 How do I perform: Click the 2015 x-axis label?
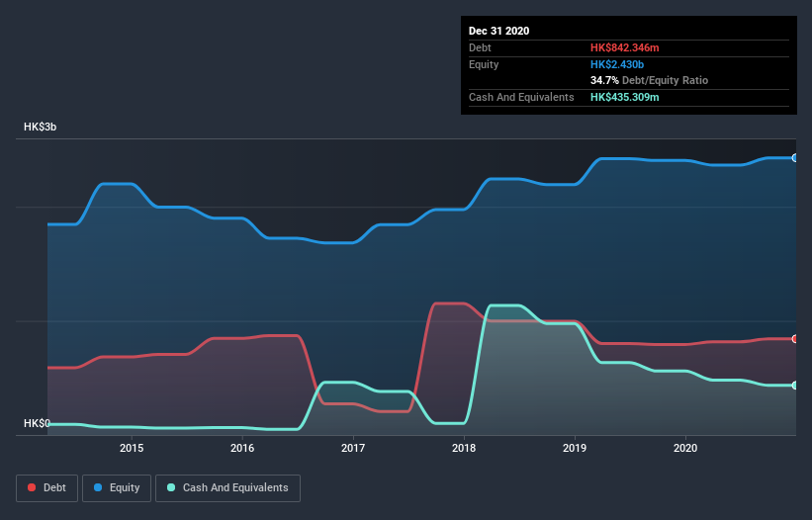132,448
